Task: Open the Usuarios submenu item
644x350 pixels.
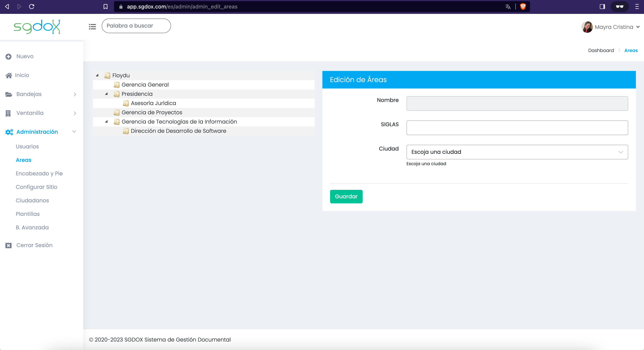Action: coord(27,146)
